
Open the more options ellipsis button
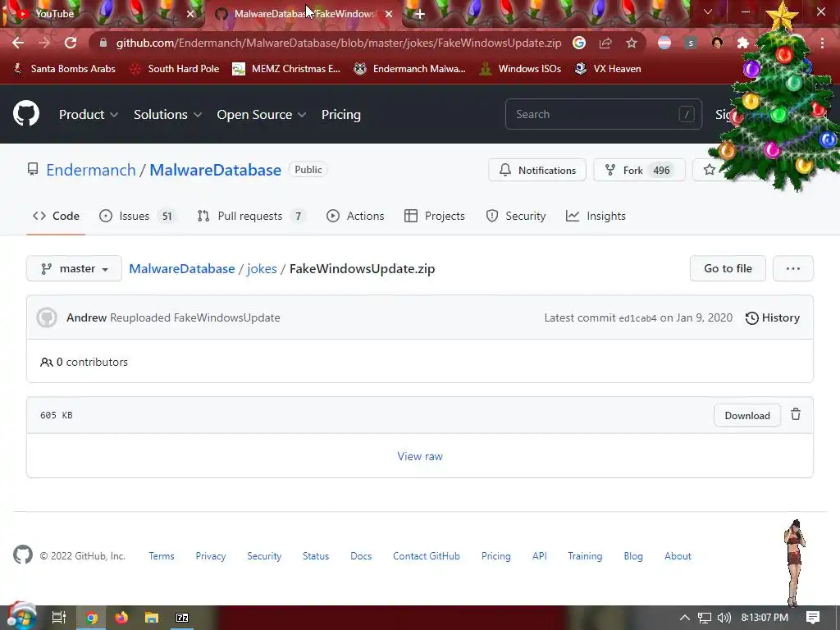pyautogui.click(x=793, y=268)
